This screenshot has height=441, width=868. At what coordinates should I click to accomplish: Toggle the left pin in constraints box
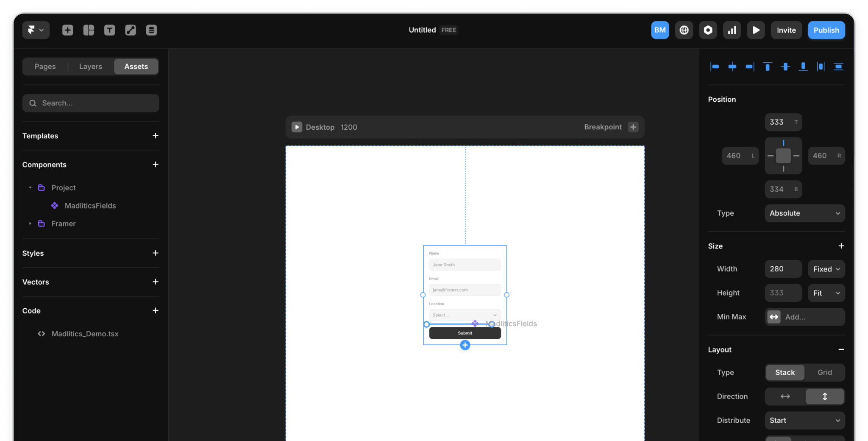[x=771, y=156]
